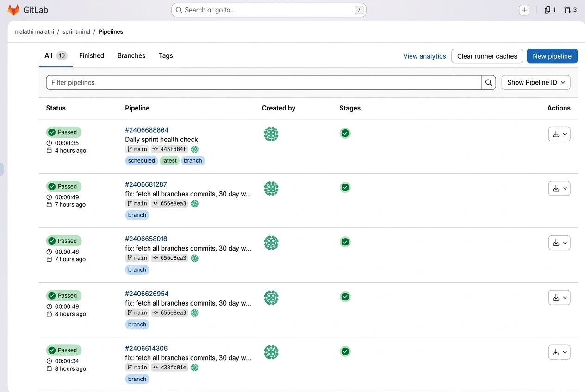Viewport: 585px width, 392px height.
Task: Open pipeline #2406681287 link
Action: tap(146, 184)
